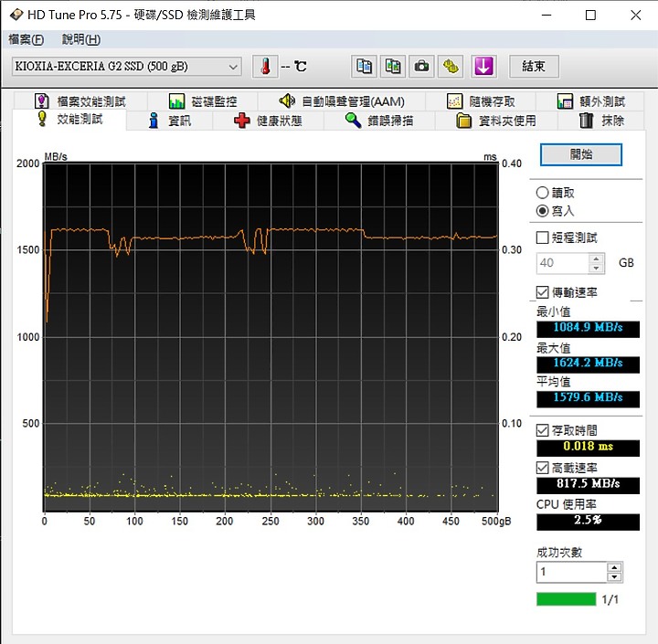Click the benchmark graph area

click(x=271, y=337)
